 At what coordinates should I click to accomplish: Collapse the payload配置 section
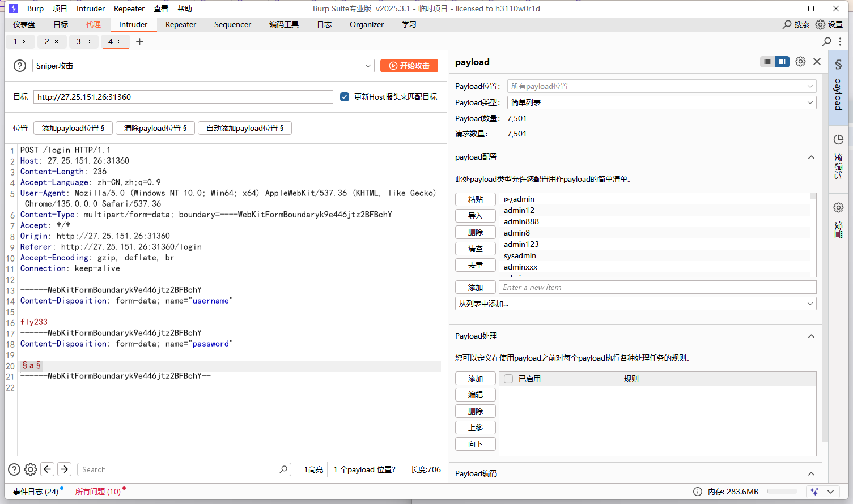point(811,157)
